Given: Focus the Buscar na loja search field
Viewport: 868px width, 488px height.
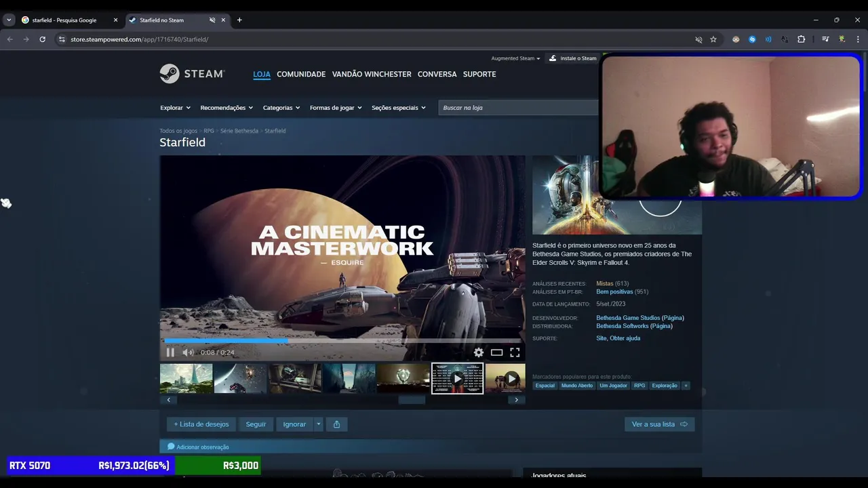Looking at the screenshot, I should [519, 108].
